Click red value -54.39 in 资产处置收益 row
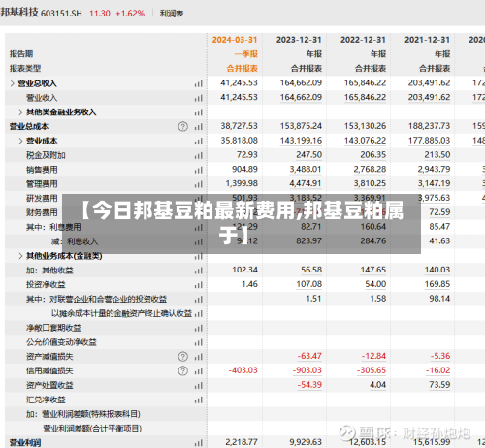This screenshot has height=448, width=485. pyautogui.click(x=309, y=385)
